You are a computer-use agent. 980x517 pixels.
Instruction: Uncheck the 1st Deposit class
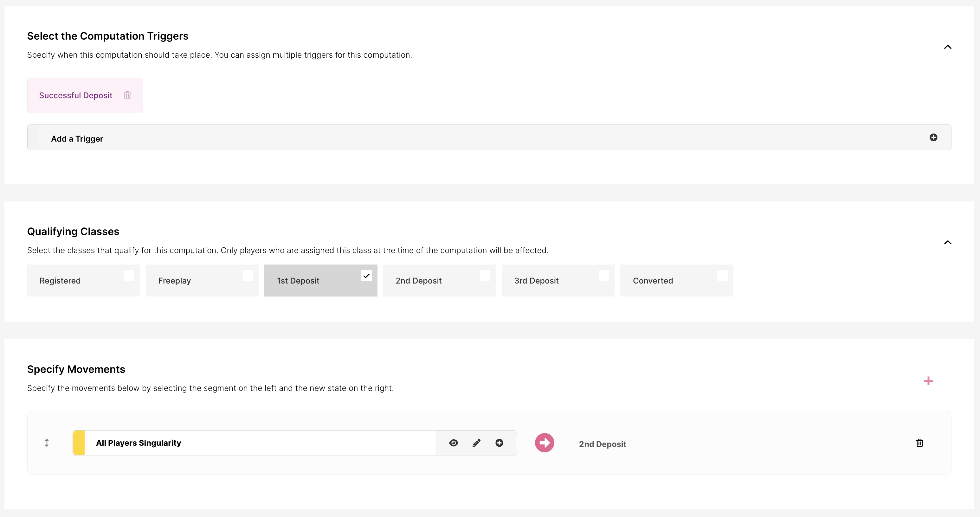coord(366,276)
